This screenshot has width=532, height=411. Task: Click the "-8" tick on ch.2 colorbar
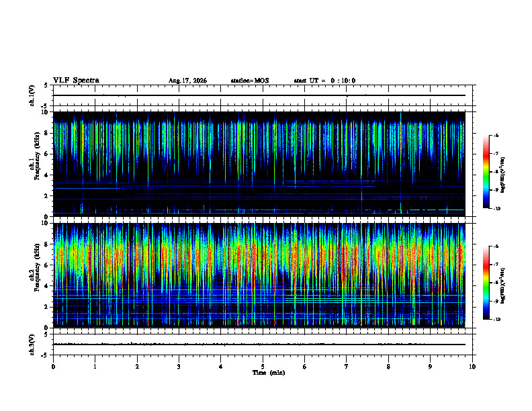(496, 283)
